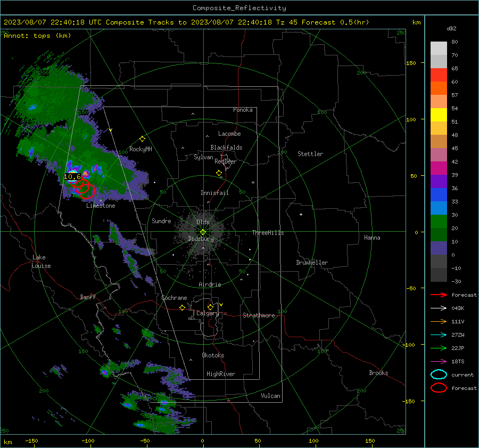
Task: Click the 'Annot: tops (km)' label
Action: point(38,36)
